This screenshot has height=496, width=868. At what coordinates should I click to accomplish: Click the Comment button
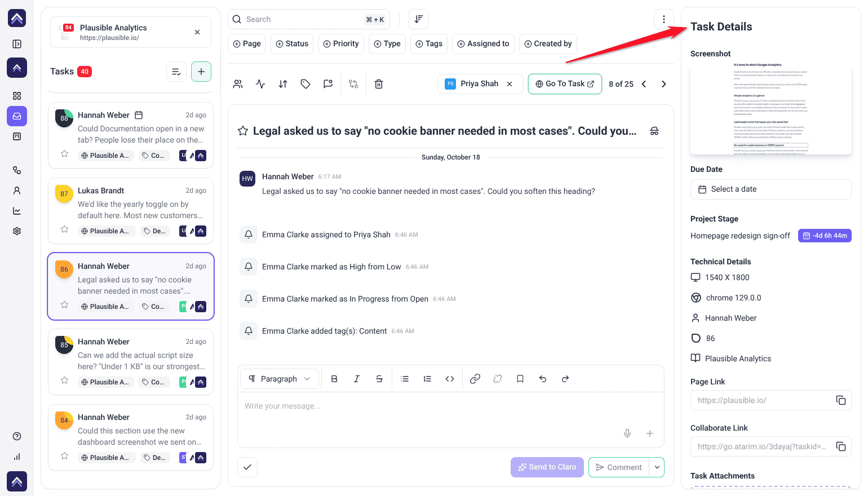pos(619,467)
